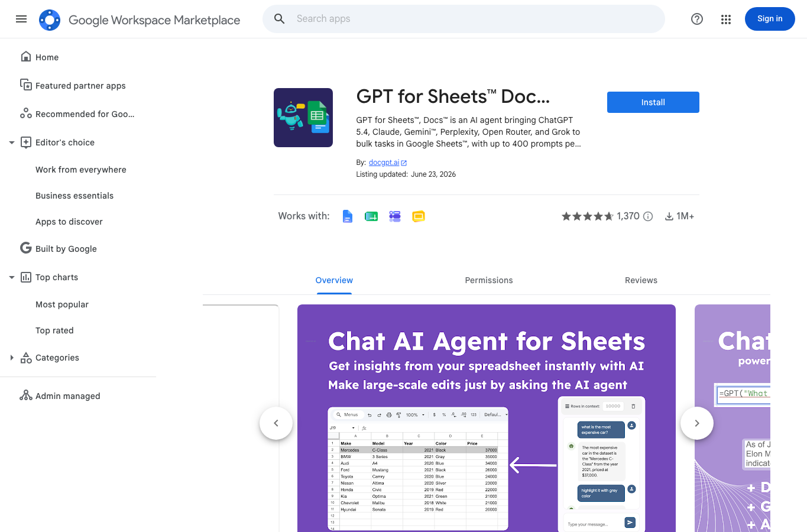
Task: Click the five-star rating display
Action: point(587,216)
